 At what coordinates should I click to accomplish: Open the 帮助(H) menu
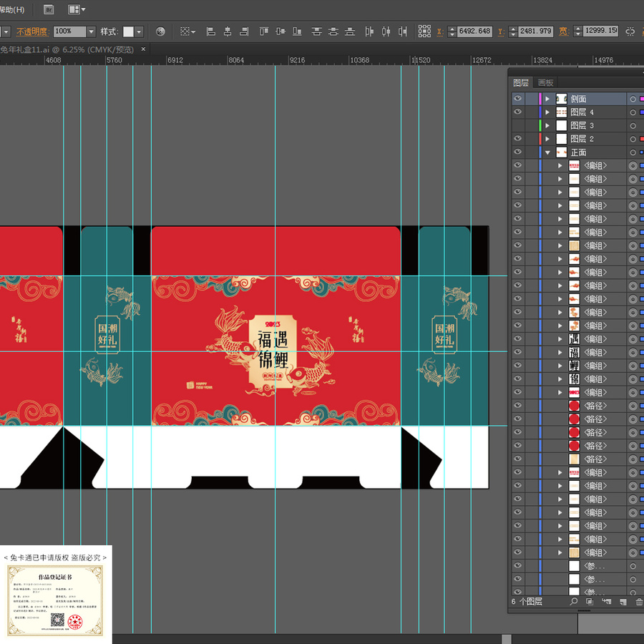[12, 9]
